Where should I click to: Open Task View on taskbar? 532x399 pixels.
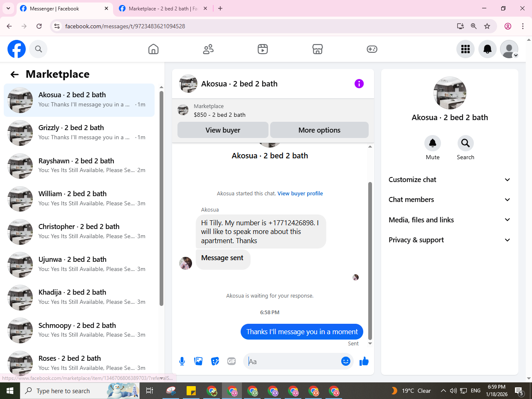[150, 391]
